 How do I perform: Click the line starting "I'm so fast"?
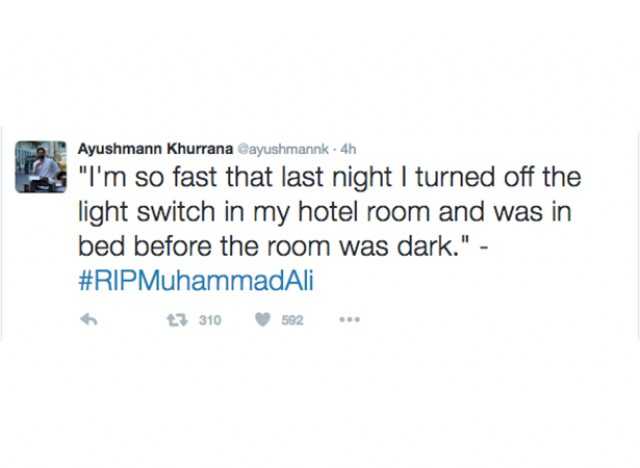point(330,177)
